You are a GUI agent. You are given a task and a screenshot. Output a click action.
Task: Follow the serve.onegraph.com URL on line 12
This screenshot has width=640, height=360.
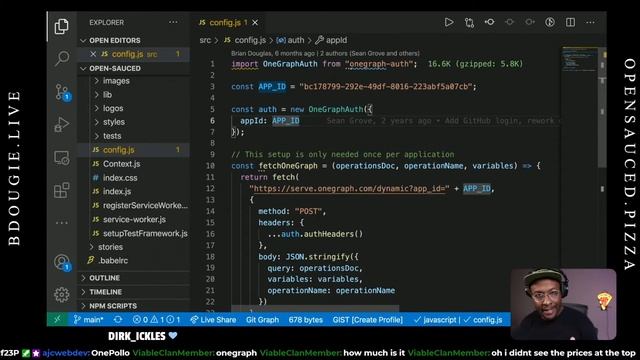[349, 189]
